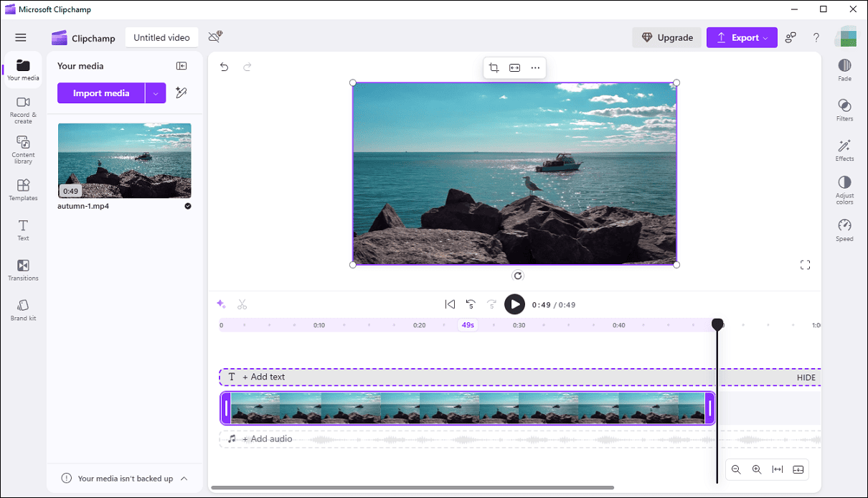Click the Export button
This screenshot has width=868, height=498.
point(741,38)
